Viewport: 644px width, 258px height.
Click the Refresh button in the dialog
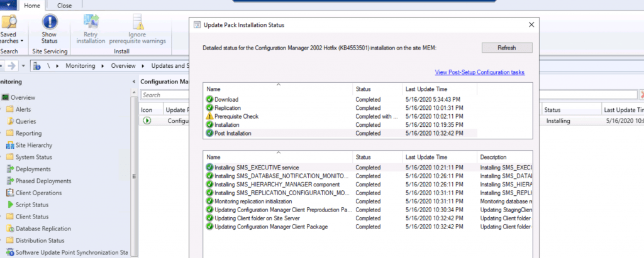click(507, 48)
